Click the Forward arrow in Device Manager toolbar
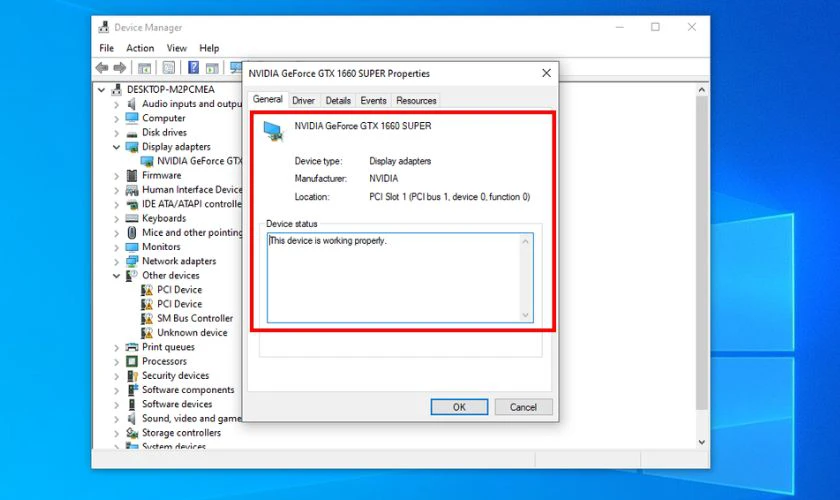The image size is (840, 500). pyautogui.click(x=120, y=68)
